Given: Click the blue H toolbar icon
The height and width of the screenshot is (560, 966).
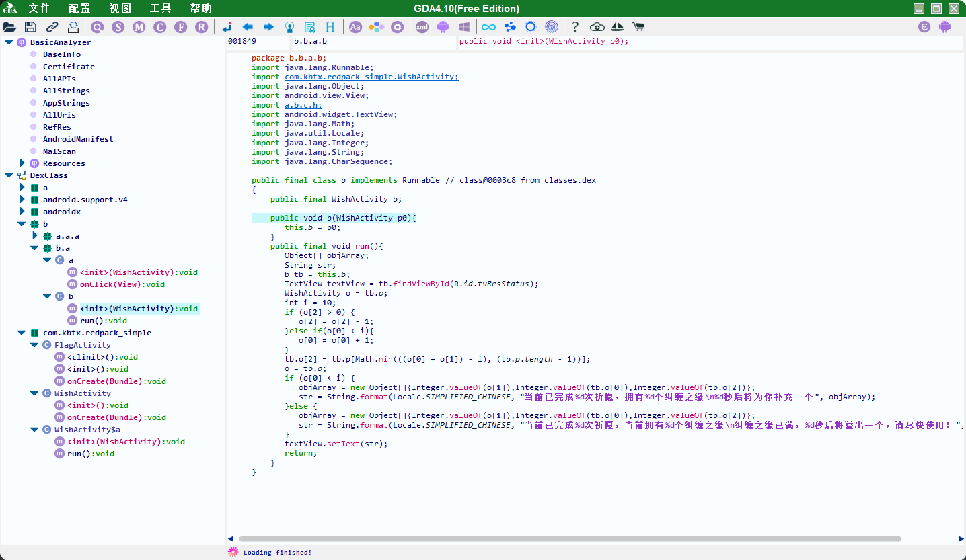Looking at the screenshot, I should pyautogui.click(x=330, y=27).
